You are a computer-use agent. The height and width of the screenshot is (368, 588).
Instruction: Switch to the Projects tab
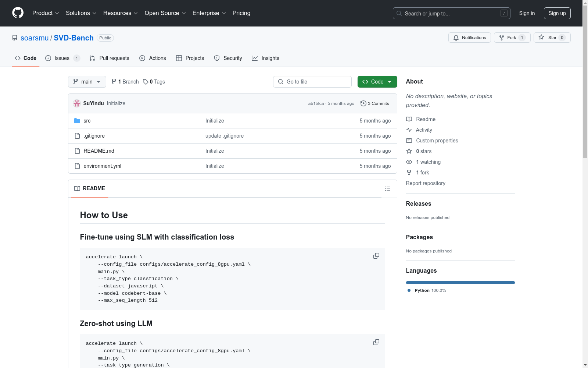(190, 58)
